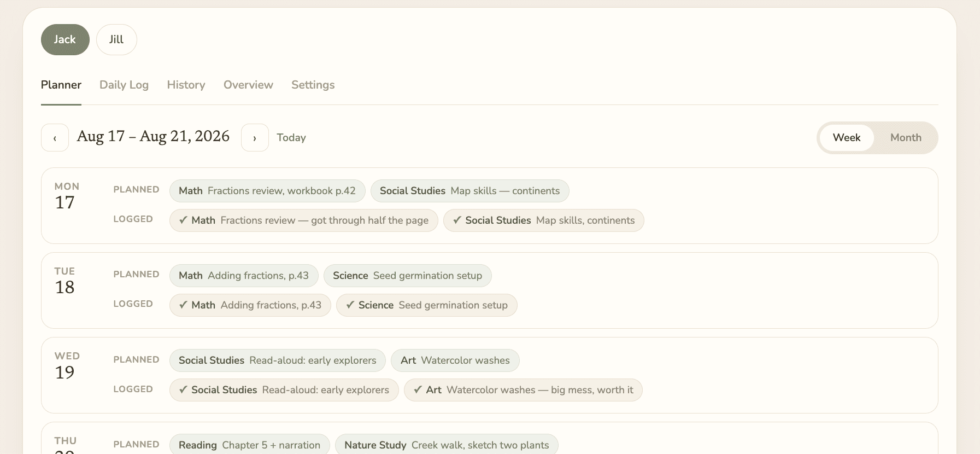
Task: Open logged Math Fractions review entry
Action: pos(304,220)
